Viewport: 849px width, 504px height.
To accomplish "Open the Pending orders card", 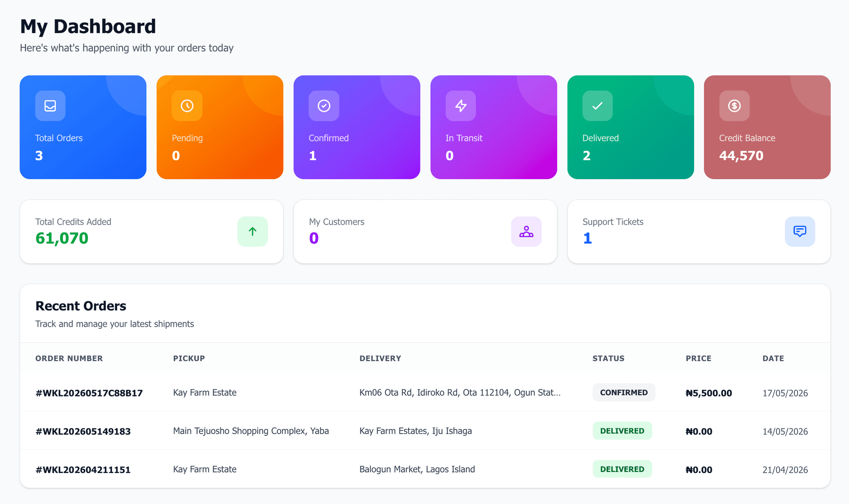I will point(220,127).
